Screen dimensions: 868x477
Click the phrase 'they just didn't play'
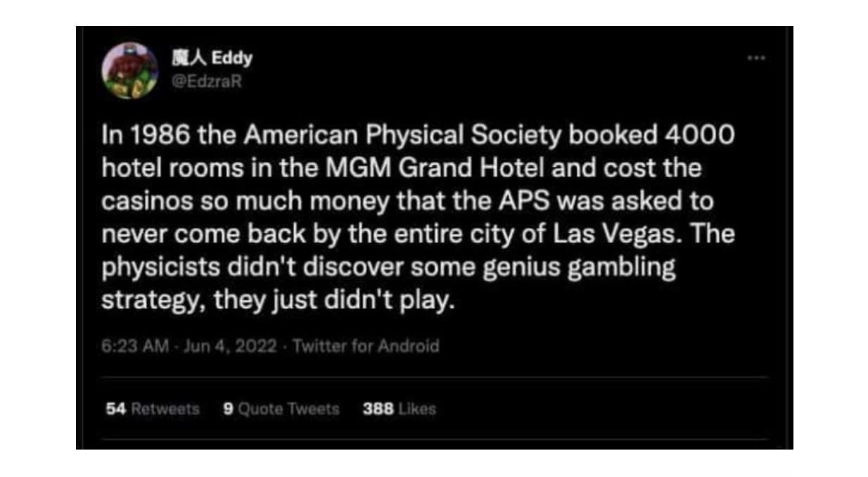[x=335, y=301]
